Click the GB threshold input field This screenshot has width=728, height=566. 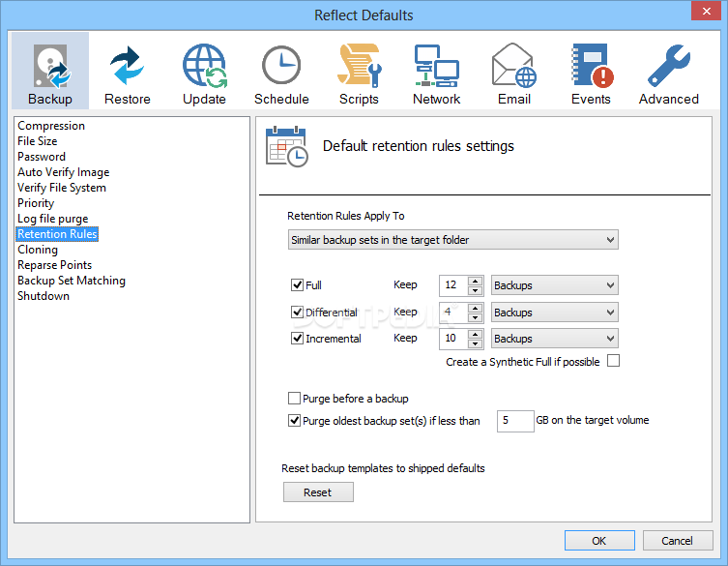515,421
